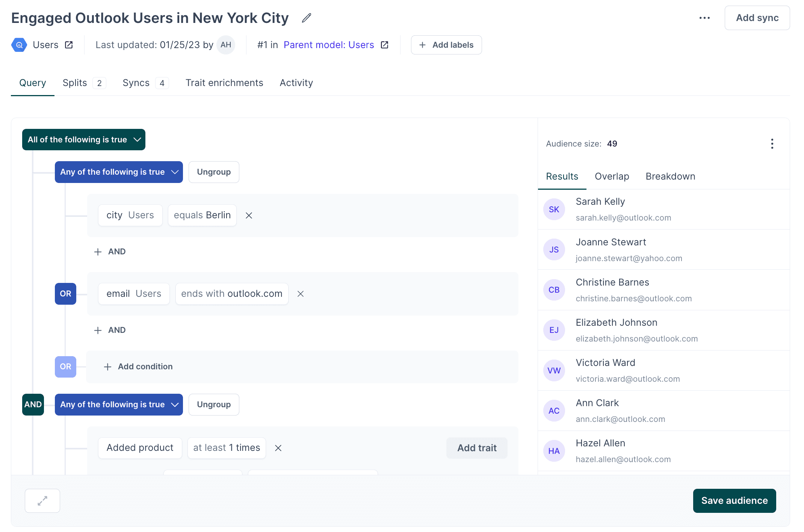804x532 pixels.
Task: Open the three-dot menu next to Add sync
Action: point(704,18)
